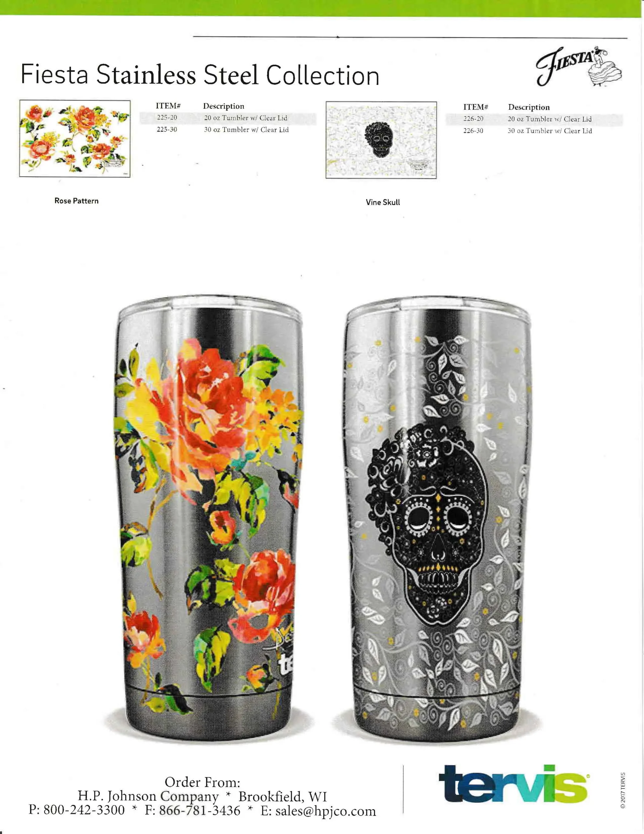Click the clear lid of skull tumbler
The height and width of the screenshot is (834, 644).
[x=438, y=308]
